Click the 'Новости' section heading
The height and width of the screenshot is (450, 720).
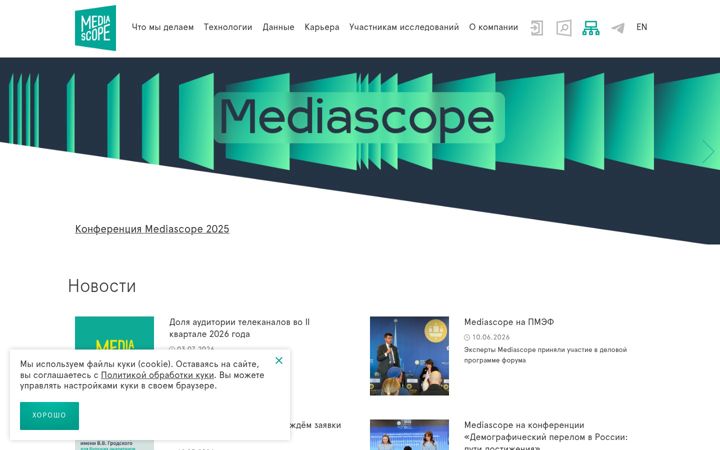(x=102, y=286)
